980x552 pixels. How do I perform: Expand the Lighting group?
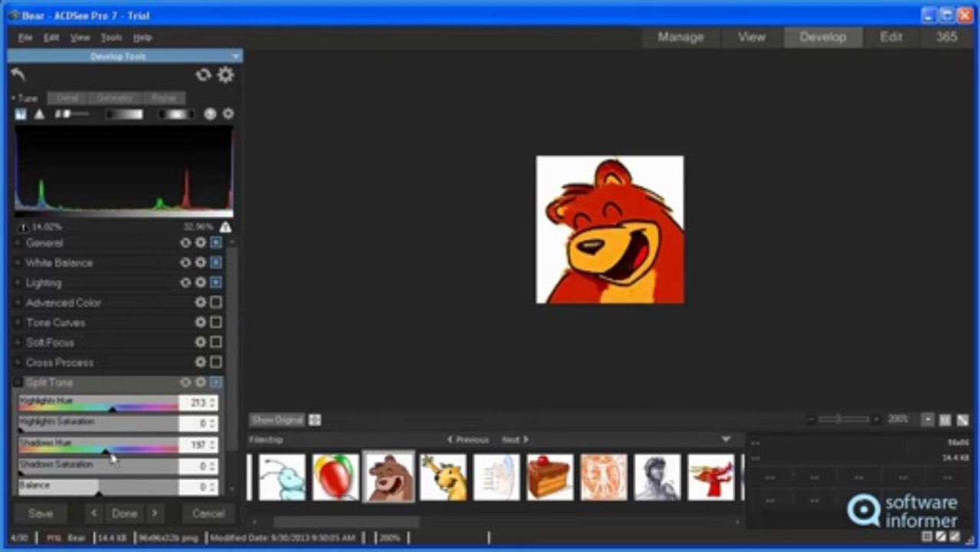[18, 283]
